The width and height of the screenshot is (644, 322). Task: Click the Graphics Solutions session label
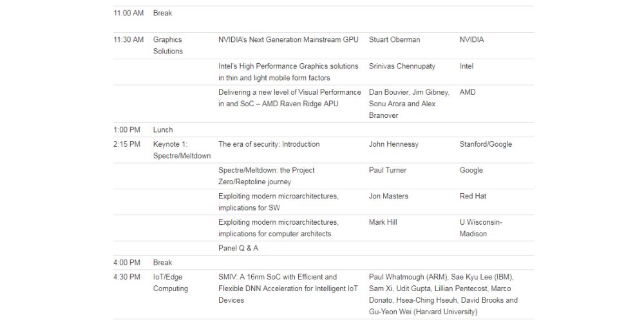[x=167, y=45]
